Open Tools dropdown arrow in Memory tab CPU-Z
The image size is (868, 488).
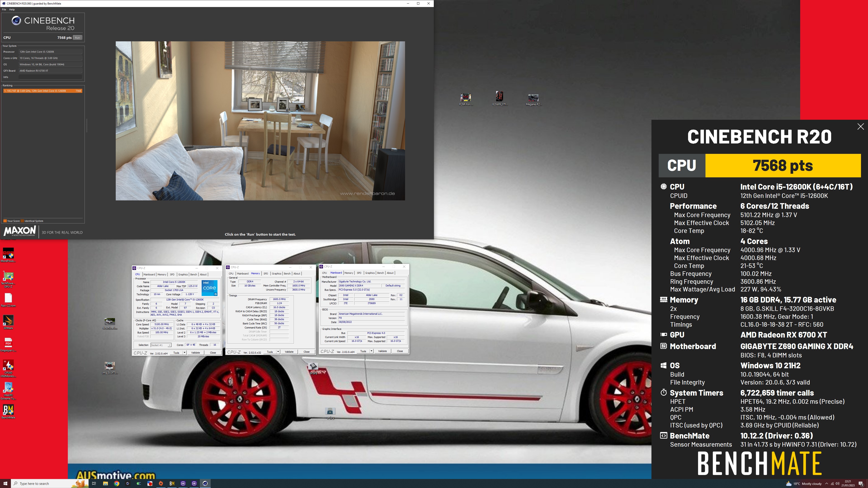click(278, 352)
